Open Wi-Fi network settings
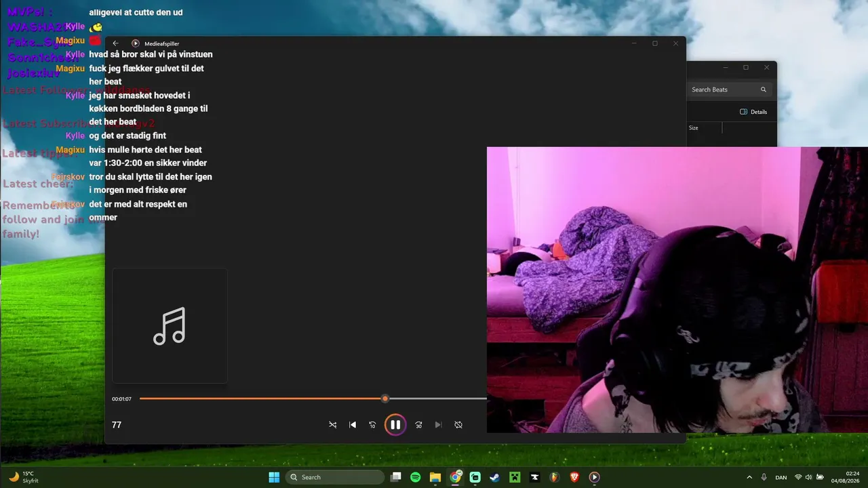868x488 pixels. coord(798,477)
